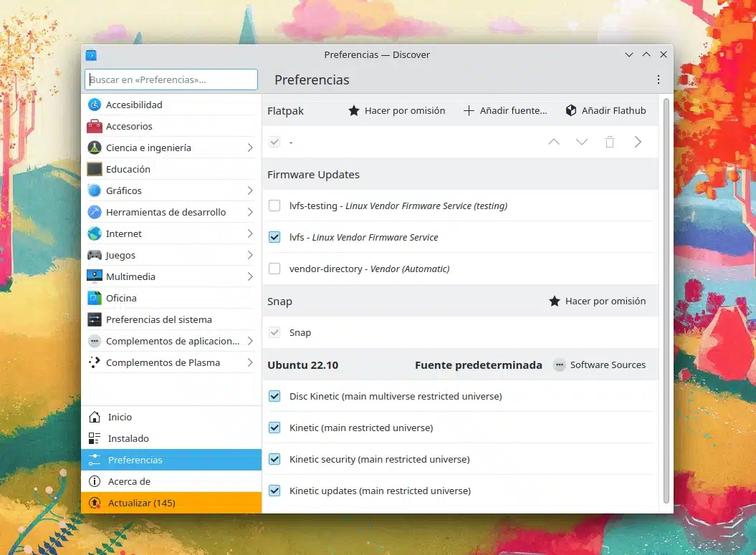This screenshot has width=756, height=555.
Task: Click the Herramientas de desarrollo icon
Action: 95,212
